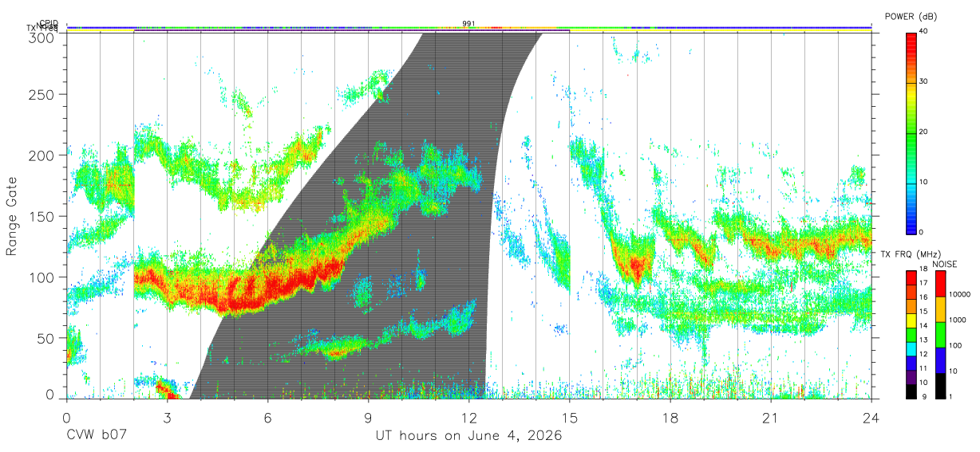Select the black 9–10 MHz TX FRQ swatch

(x=911, y=391)
